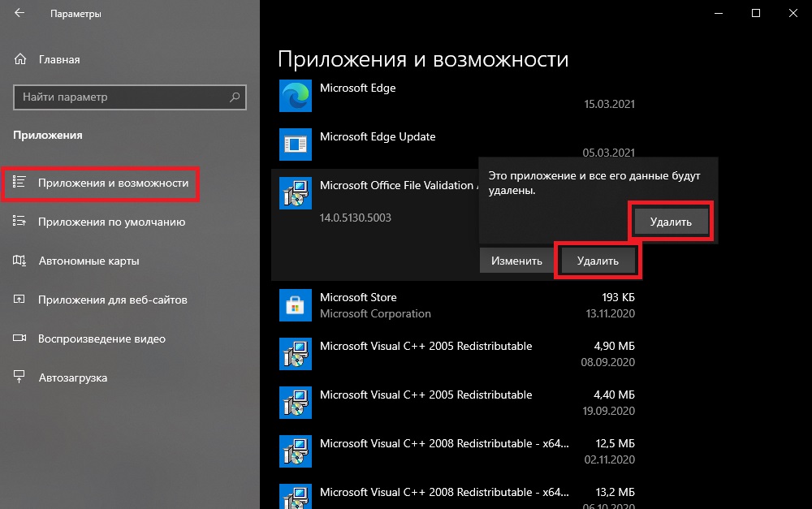Click icon of Visual C++ 2008 13,2 МБ

click(296, 497)
